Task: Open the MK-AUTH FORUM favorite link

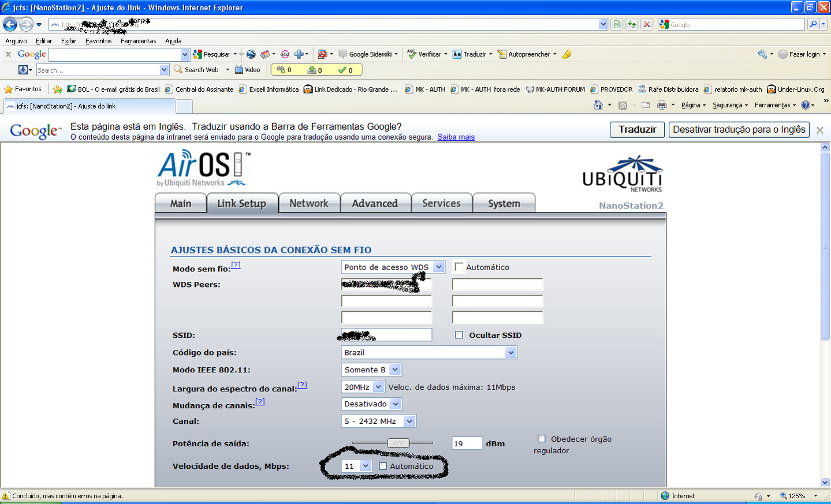Action: pyautogui.click(x=556, y=89)
